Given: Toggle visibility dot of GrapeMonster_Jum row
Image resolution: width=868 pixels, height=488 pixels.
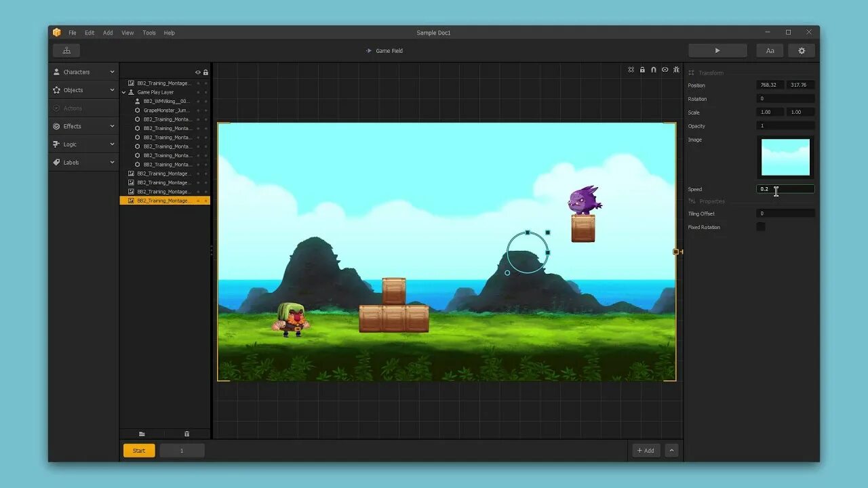Looking at the screenshot, I should click(198, 110).
